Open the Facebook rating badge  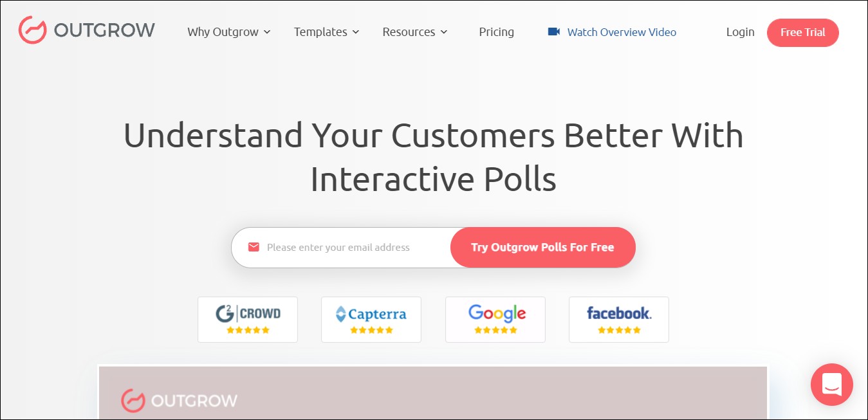(x=619, y=320)
